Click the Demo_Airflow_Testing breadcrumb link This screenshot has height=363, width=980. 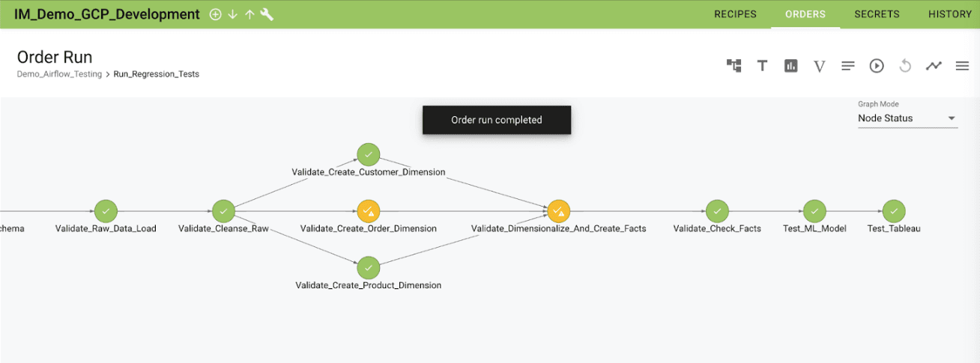coord(59,74)
